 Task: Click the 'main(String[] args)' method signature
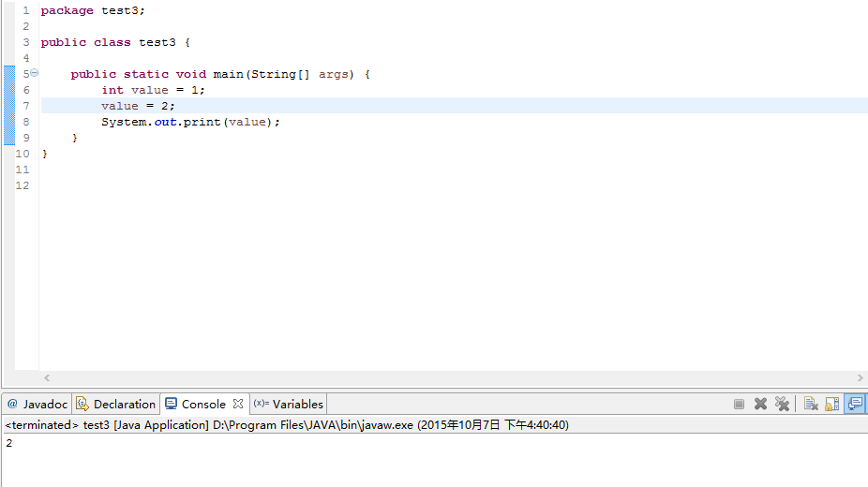[283, 74]
